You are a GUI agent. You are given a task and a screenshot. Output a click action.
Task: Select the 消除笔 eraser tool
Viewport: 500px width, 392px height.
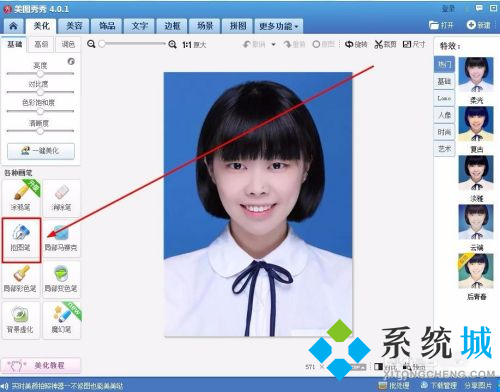(x=61, y=198)
